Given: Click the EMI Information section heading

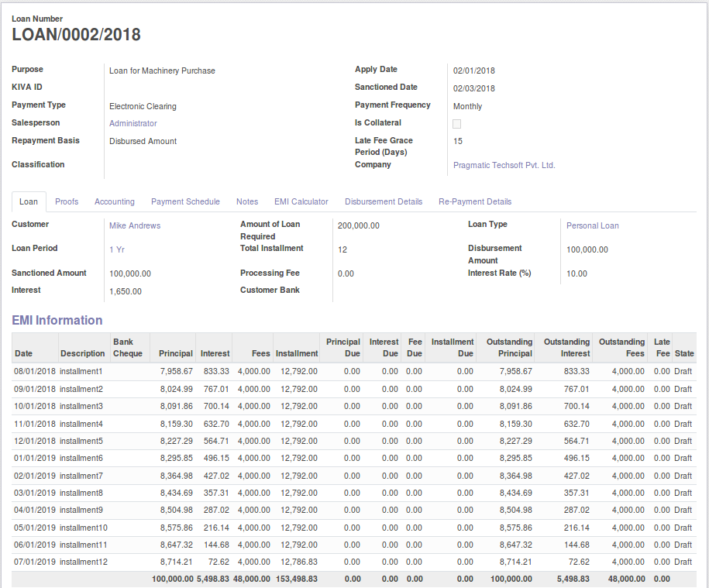Looking at the screenshot, I should click(57, 320).
